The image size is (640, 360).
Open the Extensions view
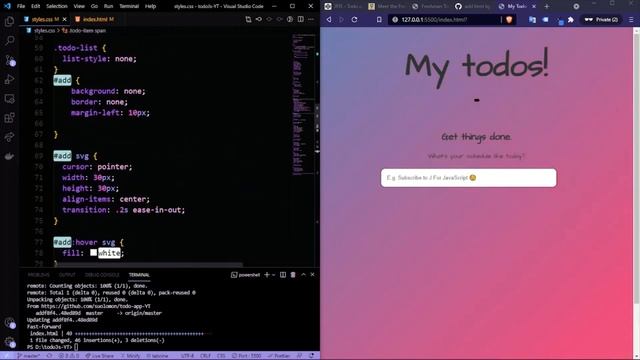pos(9,118)
